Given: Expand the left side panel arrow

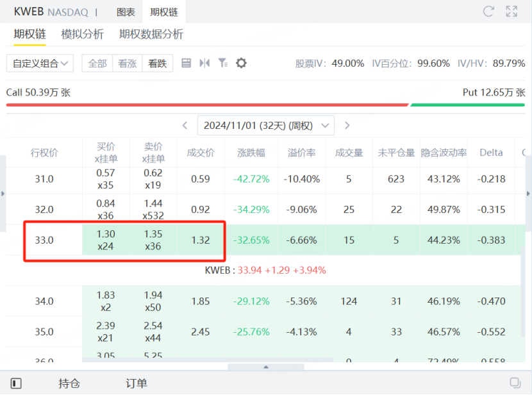Looking at the screenshot, I should click(3, 194).
